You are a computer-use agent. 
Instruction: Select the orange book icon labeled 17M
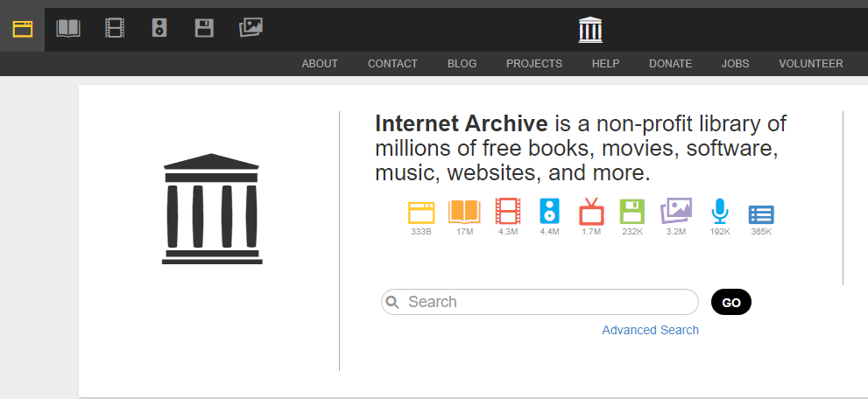[464, 212]
